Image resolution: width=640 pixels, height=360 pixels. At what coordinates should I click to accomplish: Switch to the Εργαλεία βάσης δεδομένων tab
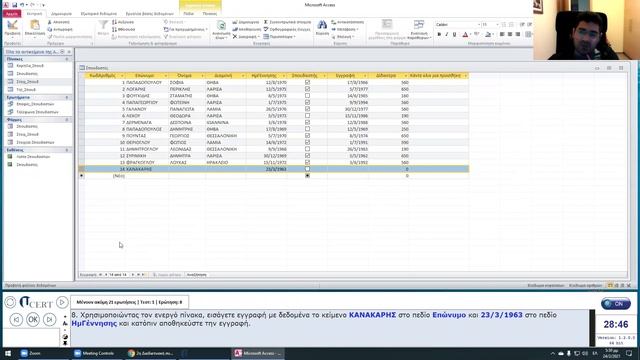tap(149, 13)
